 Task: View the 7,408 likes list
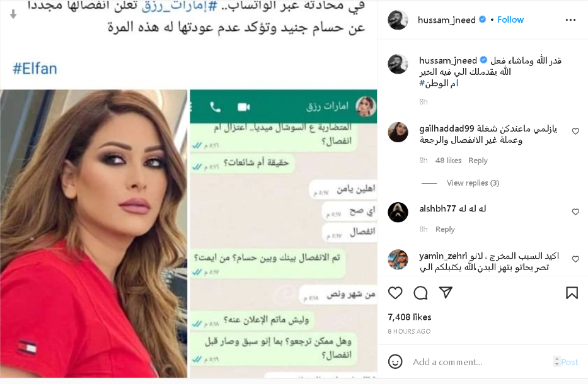(x=410, y=317)
